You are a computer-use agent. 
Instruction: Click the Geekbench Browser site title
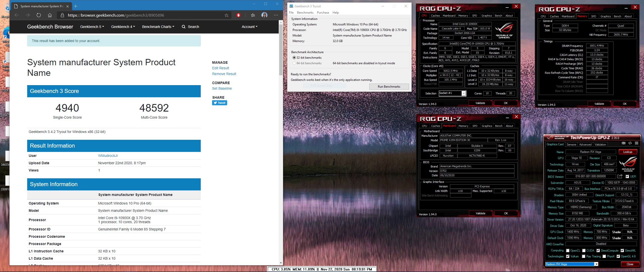click(x=50, y=27)
